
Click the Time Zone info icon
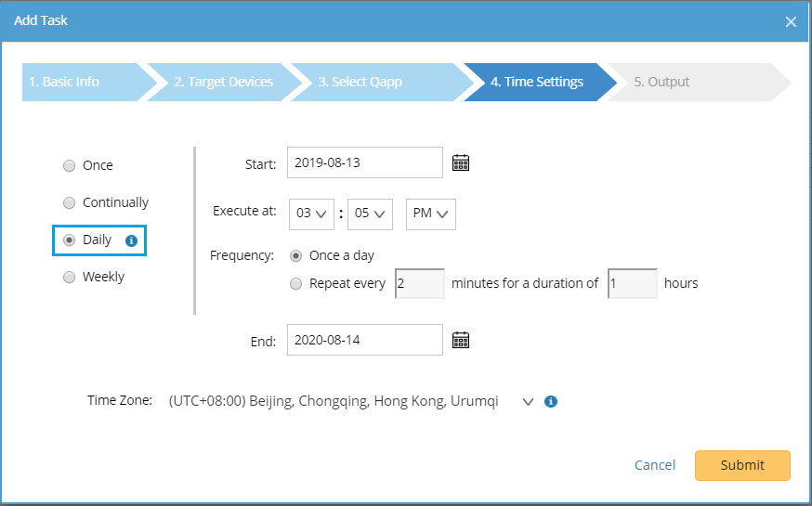click(x=550, y=402)
